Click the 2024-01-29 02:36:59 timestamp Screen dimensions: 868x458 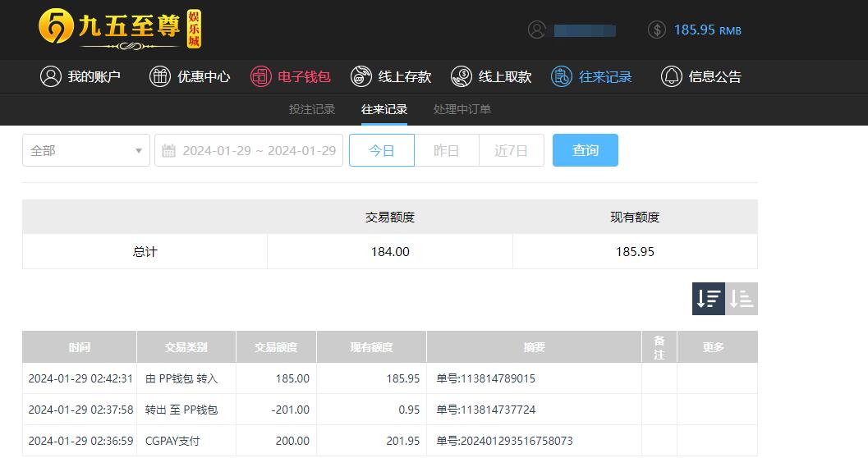coord(80,441)
